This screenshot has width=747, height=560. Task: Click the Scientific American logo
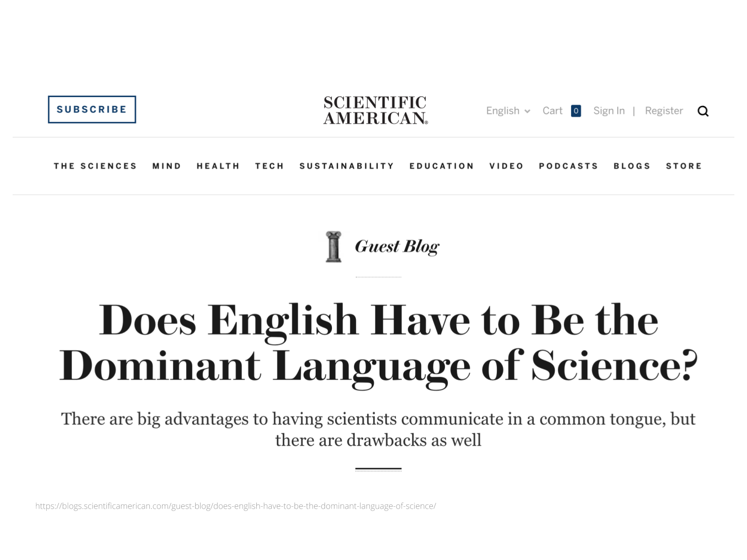375,111
